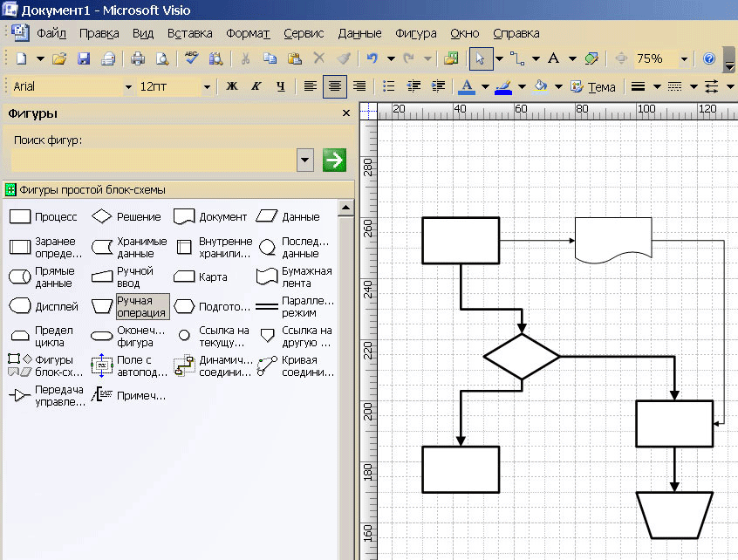The width and height of the screenshot is (738, 560).
Task: Click the Save diskette icon
Action: tap(84, 59)
